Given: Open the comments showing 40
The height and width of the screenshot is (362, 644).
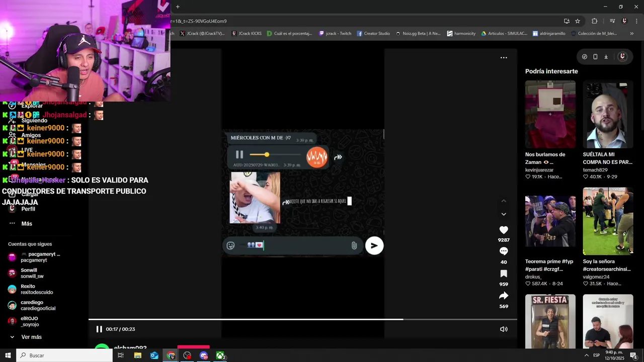Looking at the screenshot, I should click(x=504, y=251).
